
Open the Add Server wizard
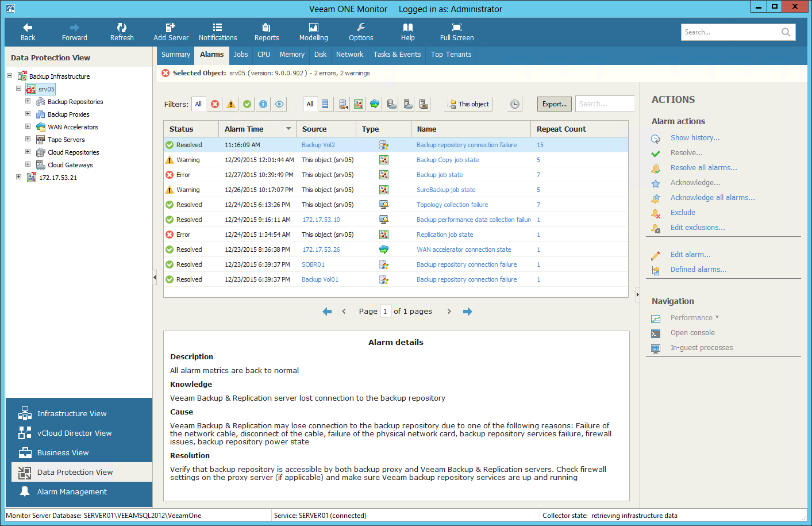(x=171, y=32)
